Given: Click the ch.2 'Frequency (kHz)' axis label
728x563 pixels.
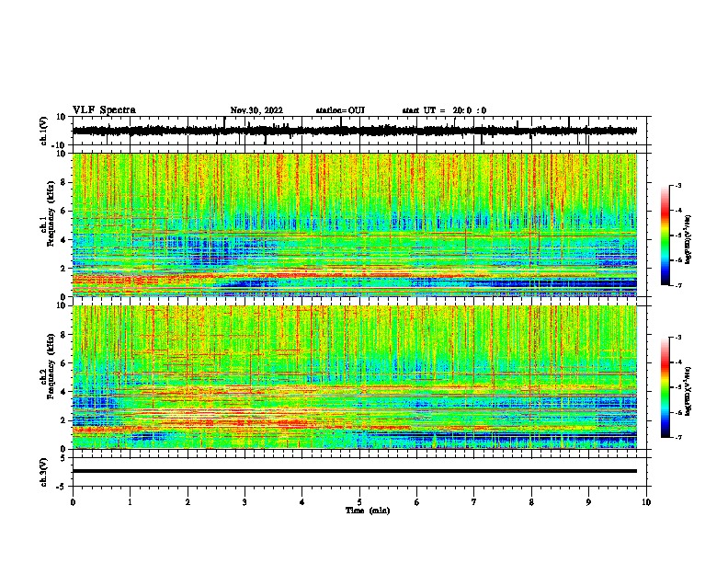Looking at the screenshot, I should (51, 366).
